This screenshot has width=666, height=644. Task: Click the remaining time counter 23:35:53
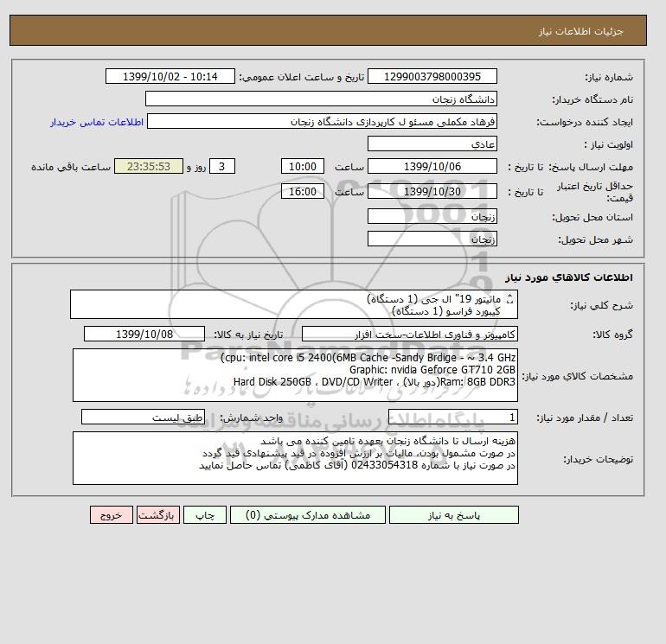[x=149, y=167]
